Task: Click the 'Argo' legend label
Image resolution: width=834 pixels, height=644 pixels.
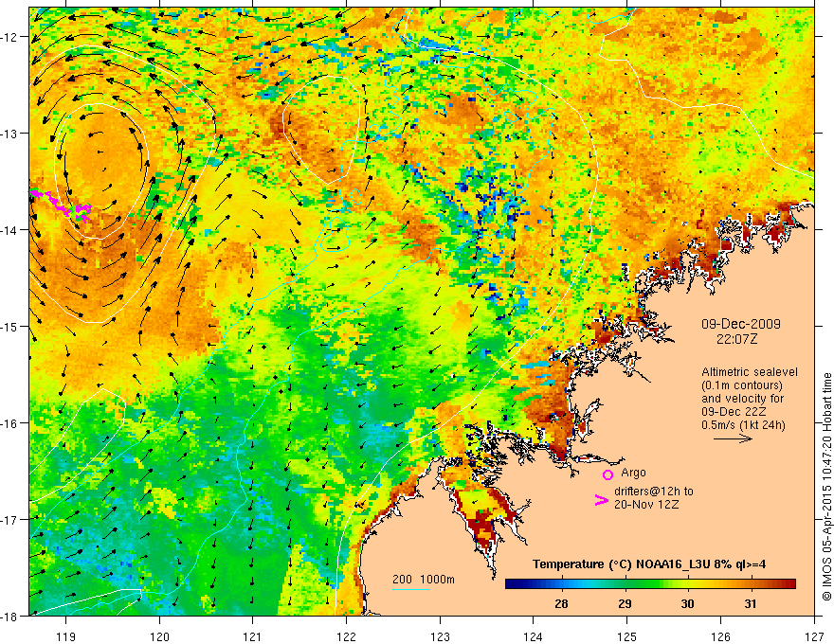Action: (x=633, y=473)
